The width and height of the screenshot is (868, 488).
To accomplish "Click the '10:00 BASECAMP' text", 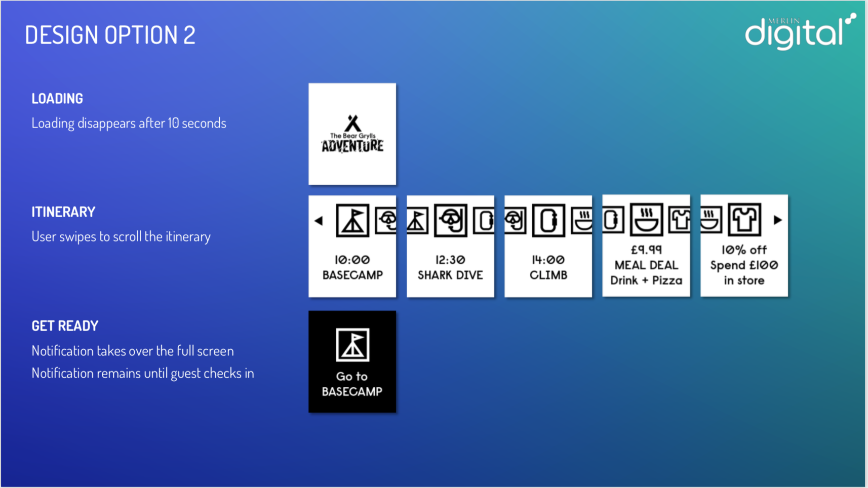I will click(352, 267).
